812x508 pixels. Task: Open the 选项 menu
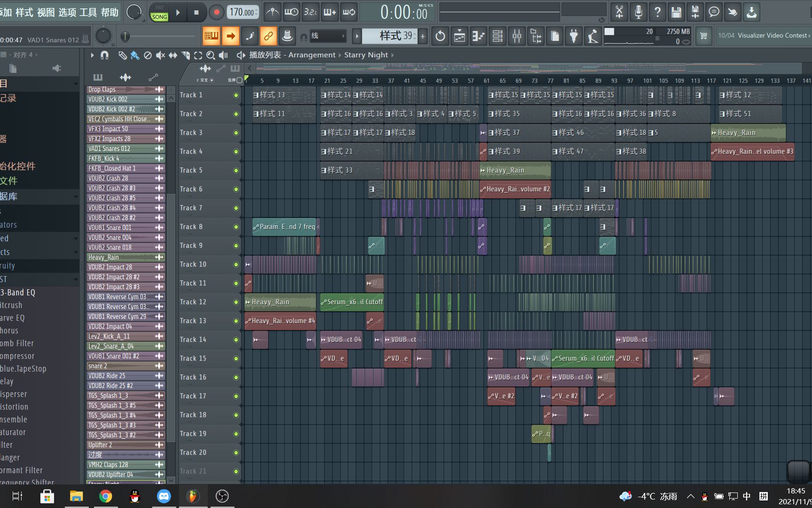tap(67, 12)
